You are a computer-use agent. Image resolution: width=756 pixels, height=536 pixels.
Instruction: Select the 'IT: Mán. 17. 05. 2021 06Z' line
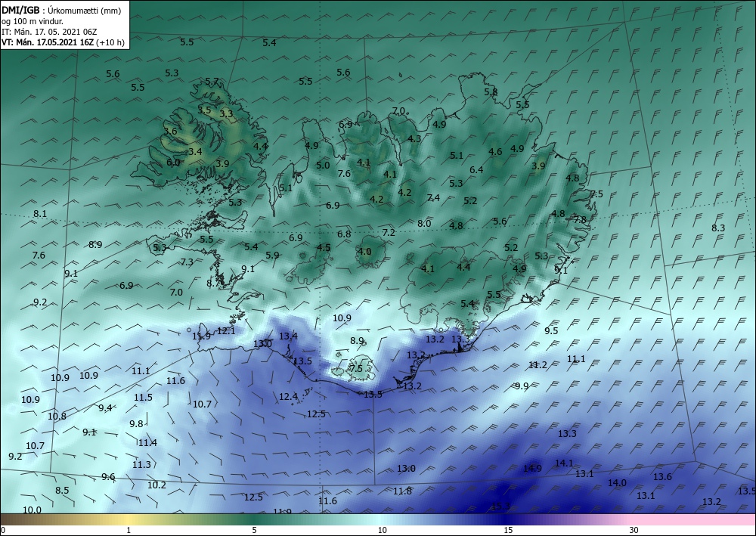[x=49, y=32]
